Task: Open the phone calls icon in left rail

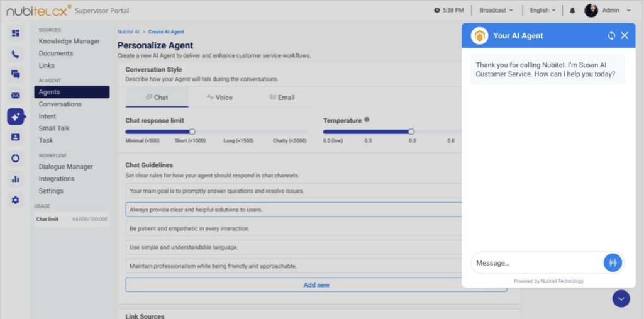Action: click(x=16, y=54)
